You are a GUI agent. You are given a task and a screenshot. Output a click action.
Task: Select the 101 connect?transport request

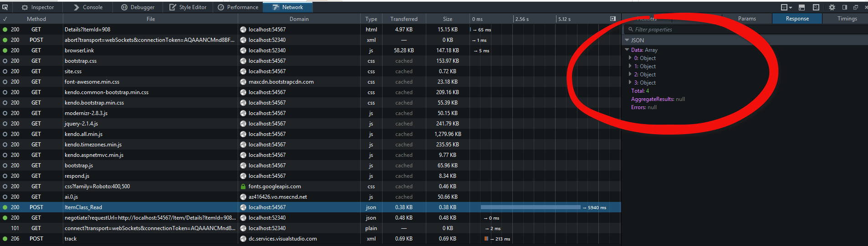coord(311,228)
